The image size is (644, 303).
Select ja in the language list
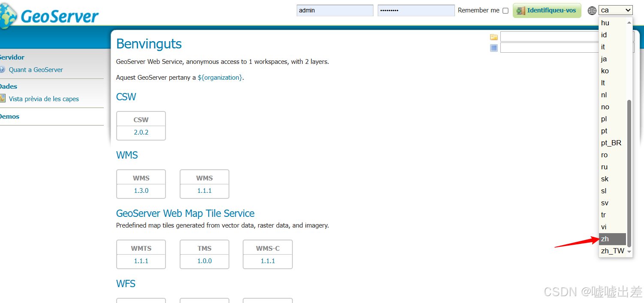613,59
